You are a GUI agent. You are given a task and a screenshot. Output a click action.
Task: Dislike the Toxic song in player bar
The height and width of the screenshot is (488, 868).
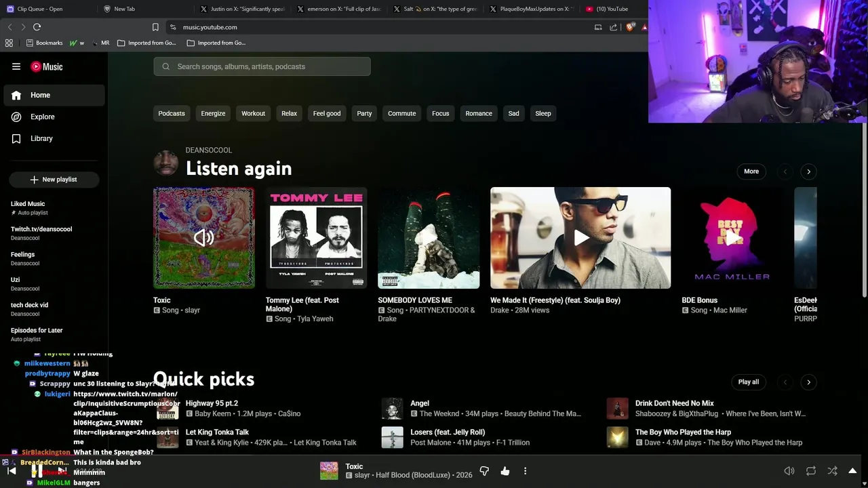tap(484, 471)
